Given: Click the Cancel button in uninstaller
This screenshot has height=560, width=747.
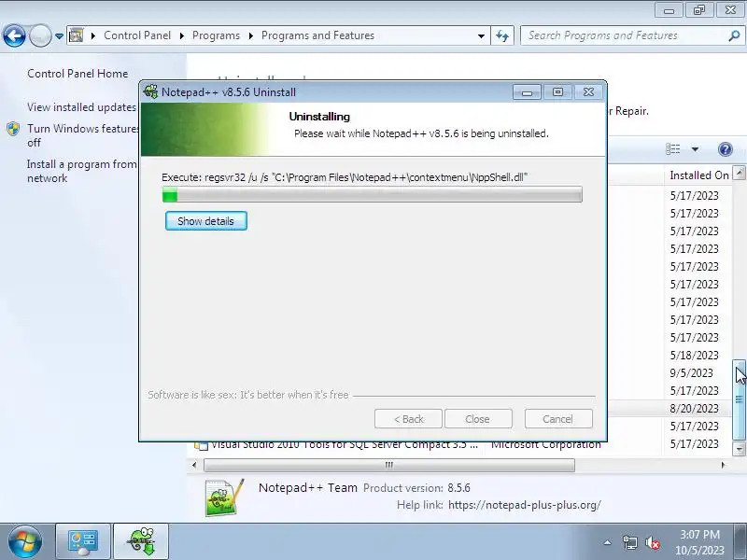Looking at the screenshot, I should (x=558, y=419).
